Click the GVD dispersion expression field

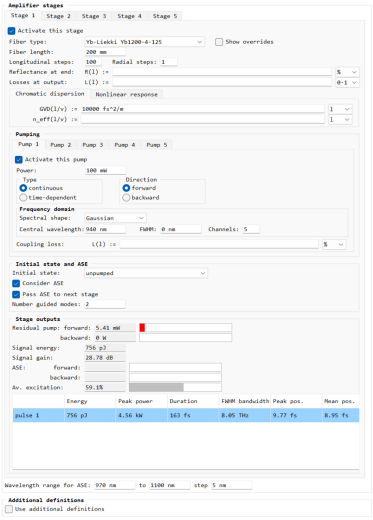coord(203,109)
